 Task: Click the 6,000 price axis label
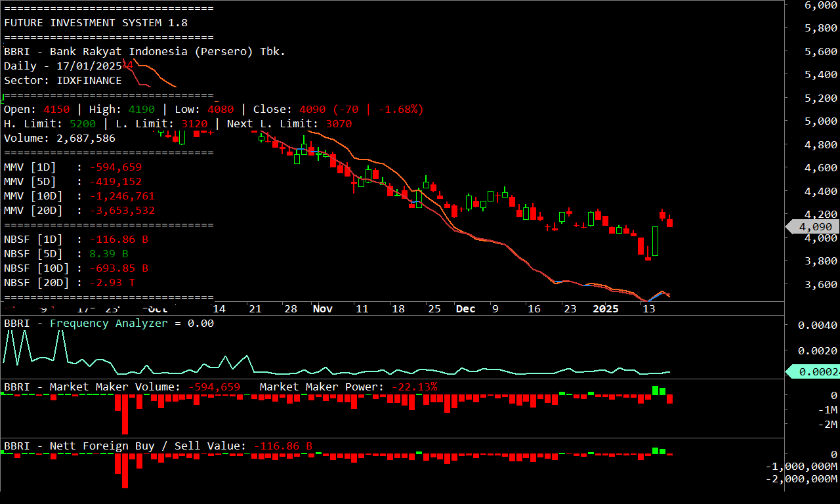[820, 5]
